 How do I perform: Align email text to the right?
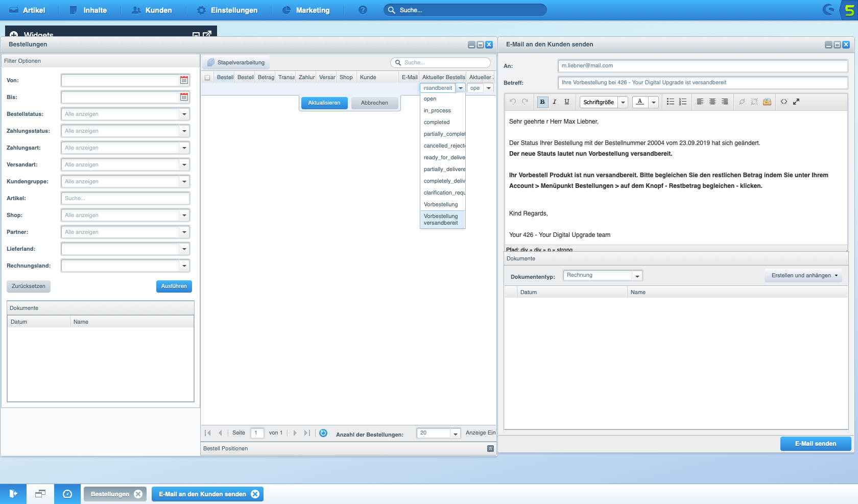[725, 102]
